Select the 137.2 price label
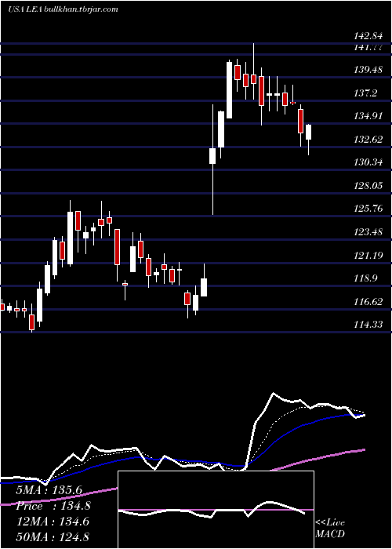 point(365,93)
